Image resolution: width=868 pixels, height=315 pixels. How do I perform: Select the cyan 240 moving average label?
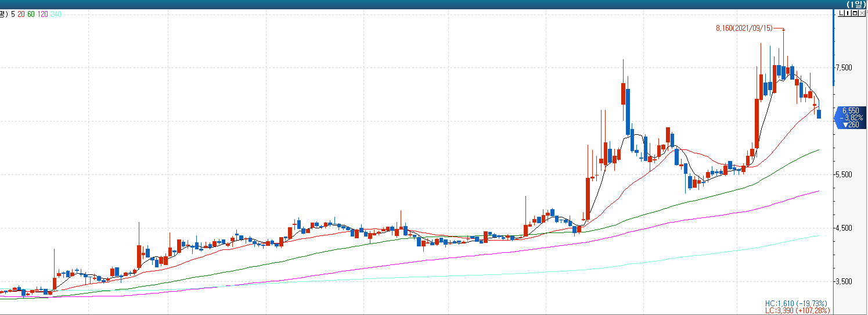(x=56, y=14)
